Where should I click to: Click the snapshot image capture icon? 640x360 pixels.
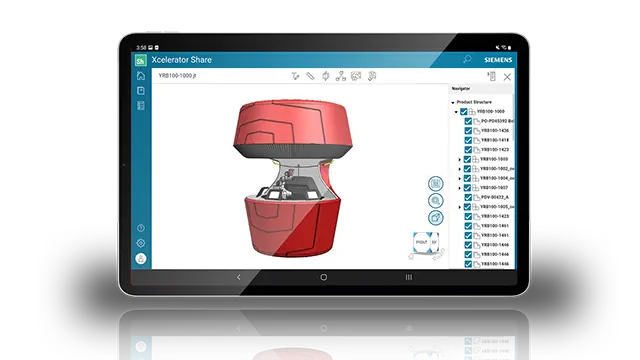click(x=356, y=76)
